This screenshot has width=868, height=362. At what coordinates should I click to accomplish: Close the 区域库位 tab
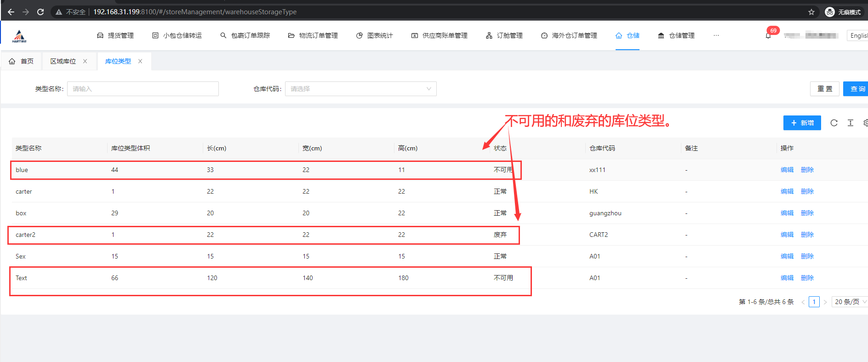click(x=85, y=61)
